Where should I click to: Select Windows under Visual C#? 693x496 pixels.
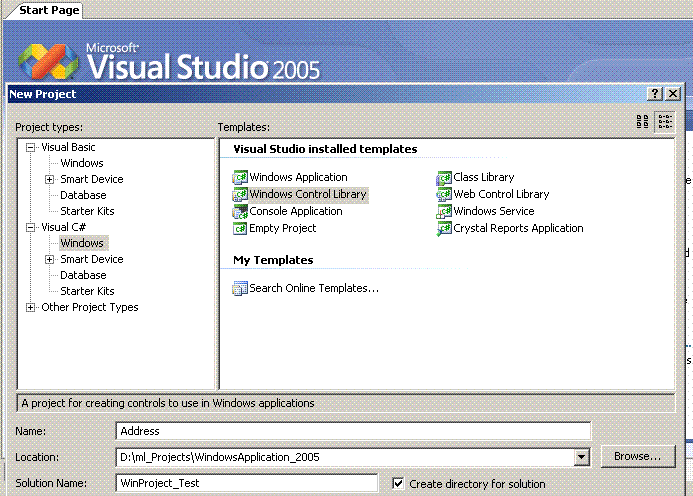point(82,243)
